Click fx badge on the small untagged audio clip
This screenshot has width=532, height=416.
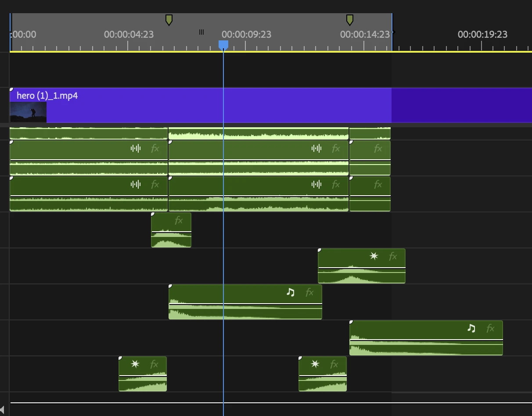click(x=179, y=220)
